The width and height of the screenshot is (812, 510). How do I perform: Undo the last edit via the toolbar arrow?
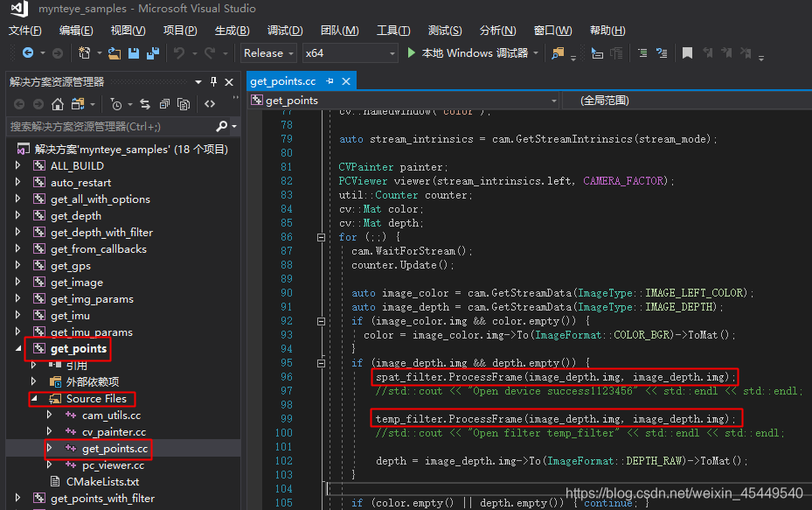(x=179, y=52)
